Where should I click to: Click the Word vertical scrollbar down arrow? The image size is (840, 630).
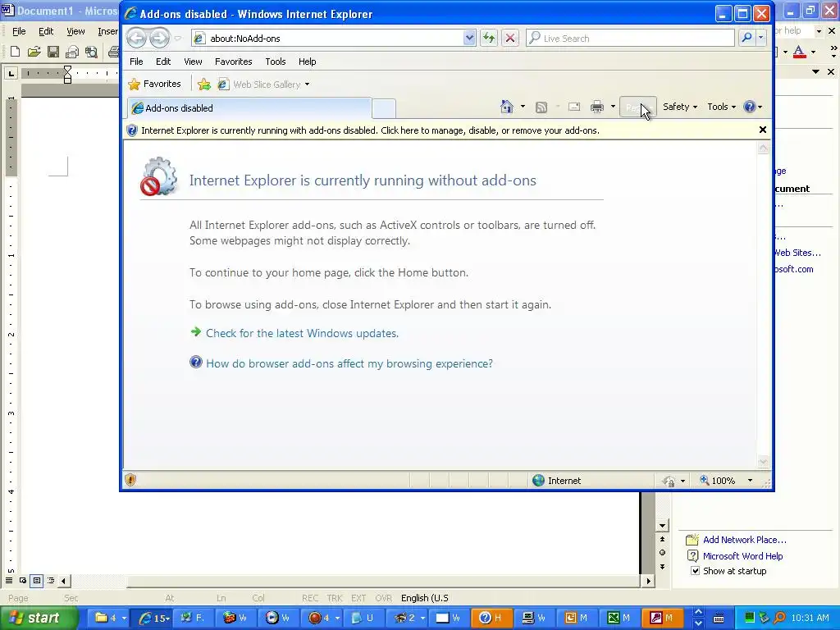662,526
